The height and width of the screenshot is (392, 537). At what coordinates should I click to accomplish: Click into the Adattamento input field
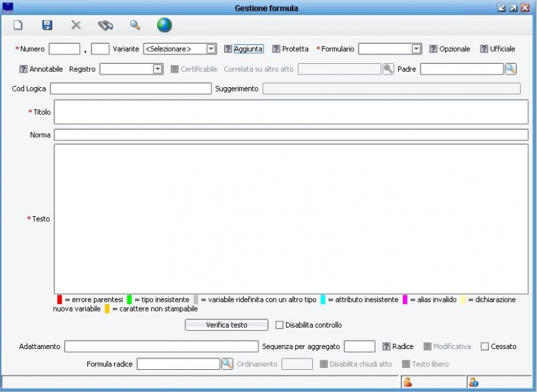161,346
